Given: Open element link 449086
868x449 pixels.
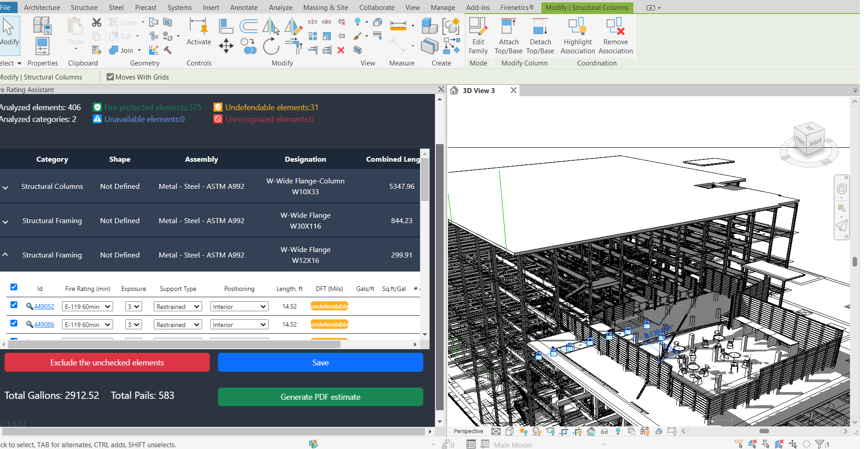Looking at the screenshot, I should [44, 325].
